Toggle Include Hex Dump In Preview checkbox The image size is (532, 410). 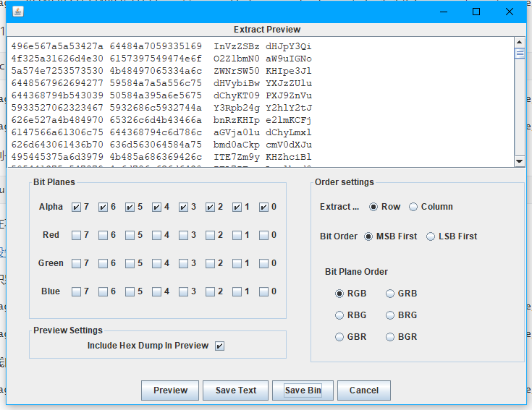219,346
